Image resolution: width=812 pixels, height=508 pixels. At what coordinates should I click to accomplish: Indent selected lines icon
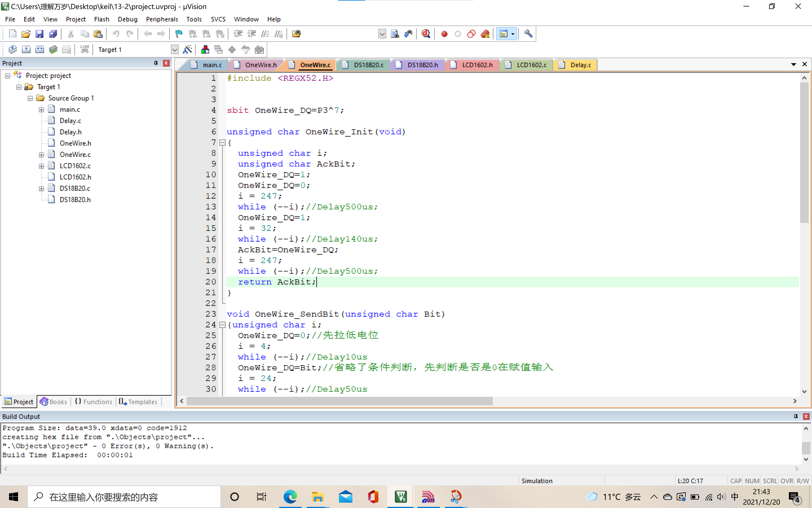coord(238,34)
